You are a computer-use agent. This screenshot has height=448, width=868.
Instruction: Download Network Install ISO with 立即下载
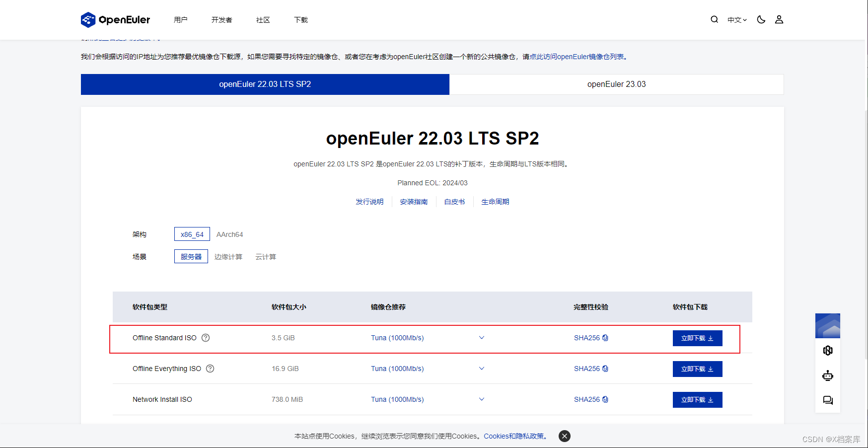point(697,400)
